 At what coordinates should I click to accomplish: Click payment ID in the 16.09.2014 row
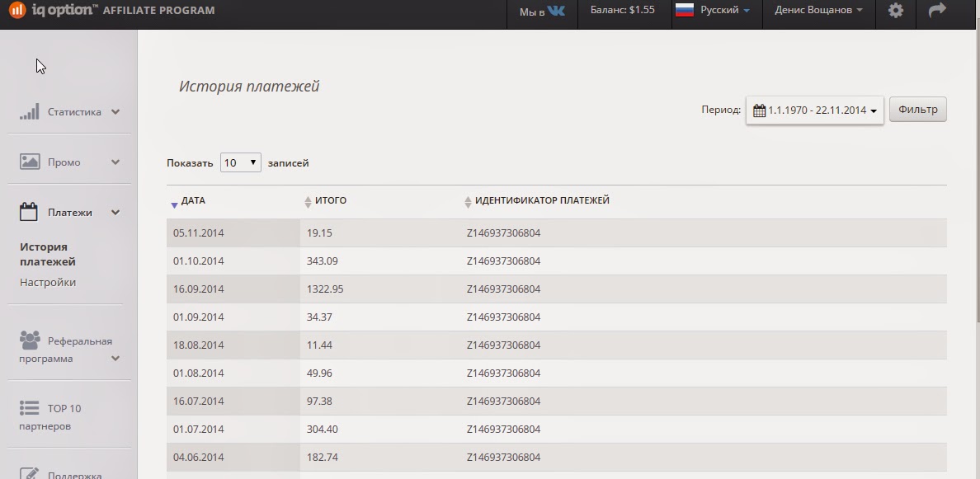coord(504,289)
